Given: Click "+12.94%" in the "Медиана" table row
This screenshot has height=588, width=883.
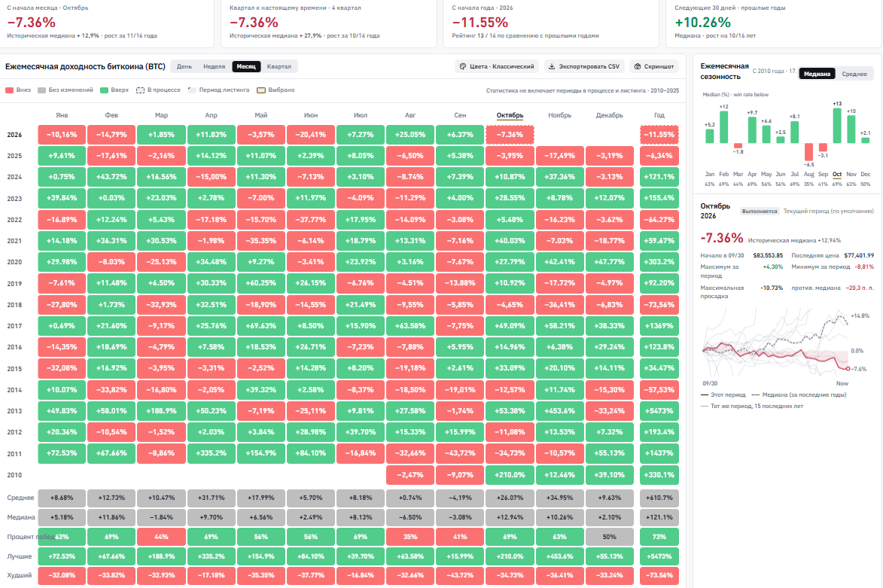Looking at the screenshot, I should click(x=510, y=517).
